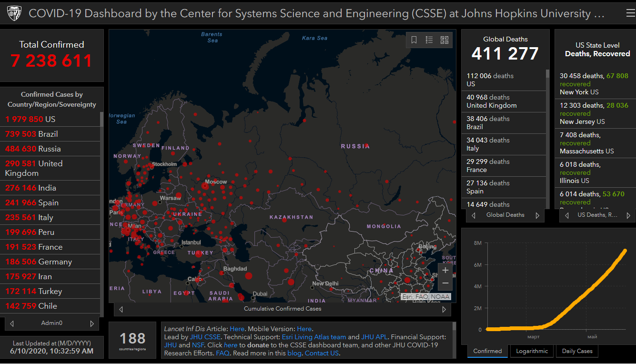
Task: Select United Kingdom in Global Deaths list
Action: point(492,105)
